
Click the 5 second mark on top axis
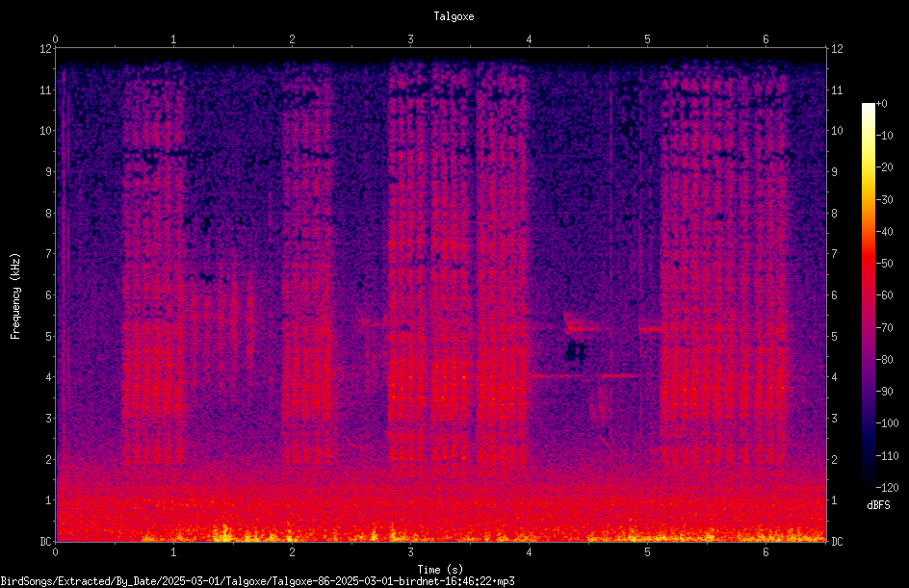pos(647,39)
